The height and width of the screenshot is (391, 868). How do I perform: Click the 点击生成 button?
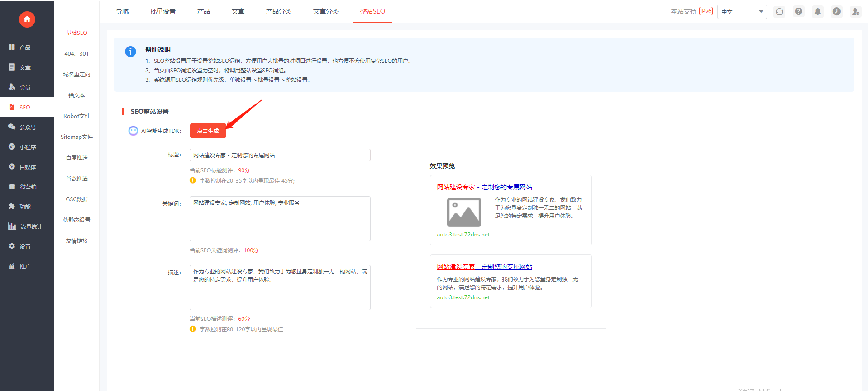[x=208, y=131]
